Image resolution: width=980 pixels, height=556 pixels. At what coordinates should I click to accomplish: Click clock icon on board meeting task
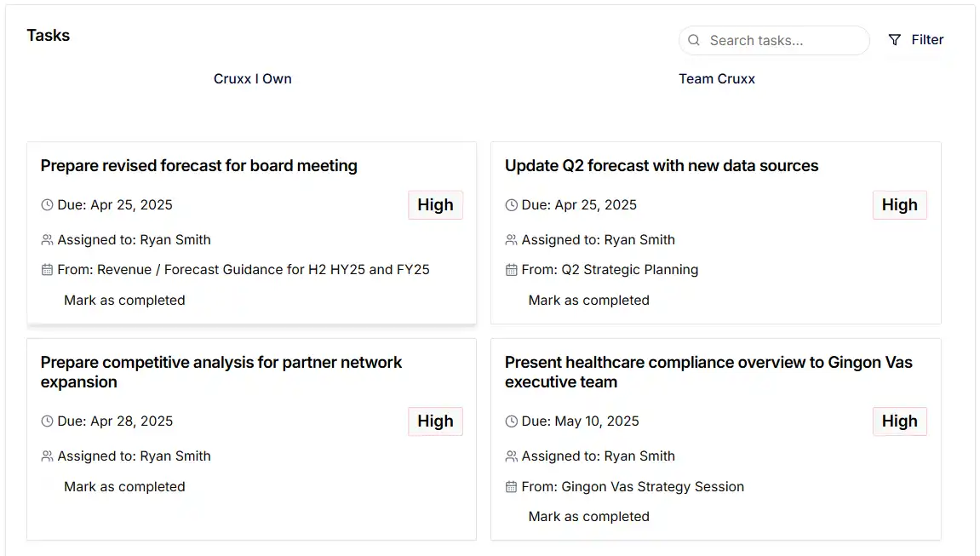[x=47, y=205]
